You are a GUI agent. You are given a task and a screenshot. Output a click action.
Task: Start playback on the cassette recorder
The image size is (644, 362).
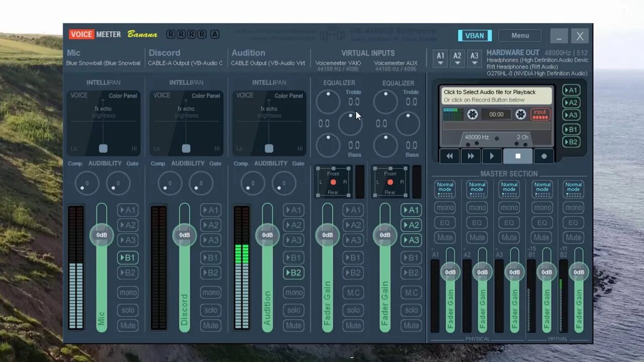[x=492, y=156]
